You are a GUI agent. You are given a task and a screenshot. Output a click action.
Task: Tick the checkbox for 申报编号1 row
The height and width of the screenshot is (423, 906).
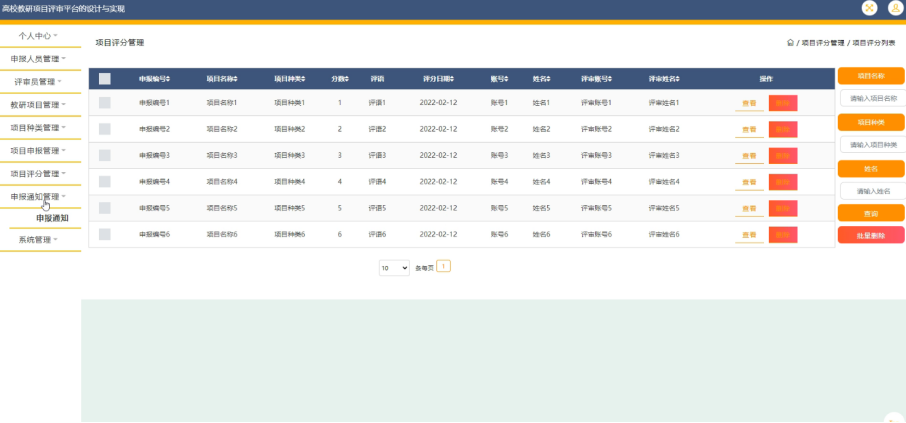pyautogui.click(x=105, y=103)
